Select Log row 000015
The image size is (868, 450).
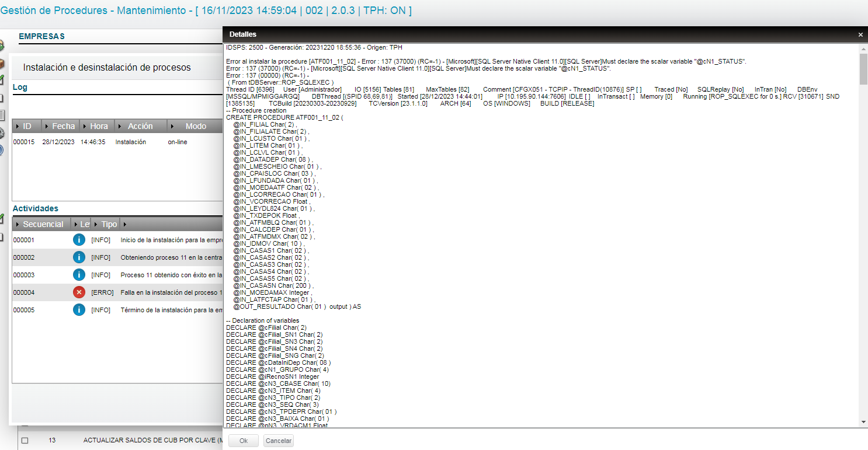(x=117, y=142)
